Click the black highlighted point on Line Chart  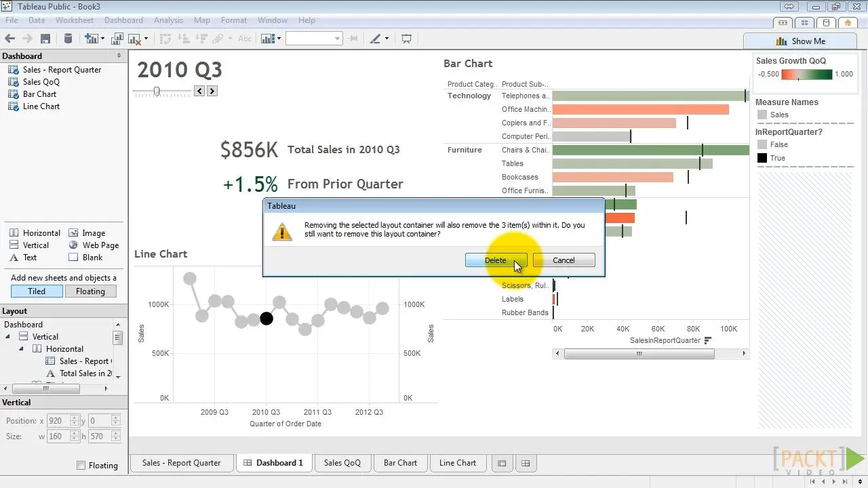coord(267,319)
